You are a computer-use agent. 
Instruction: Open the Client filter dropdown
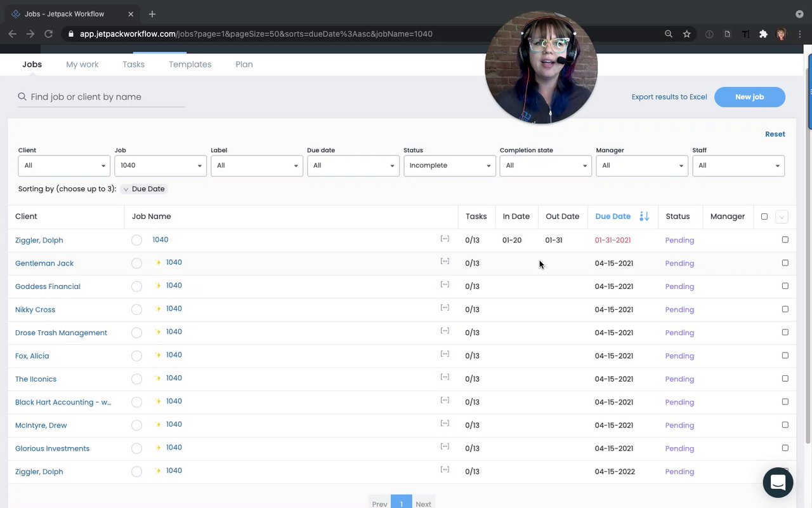point(64,166)
